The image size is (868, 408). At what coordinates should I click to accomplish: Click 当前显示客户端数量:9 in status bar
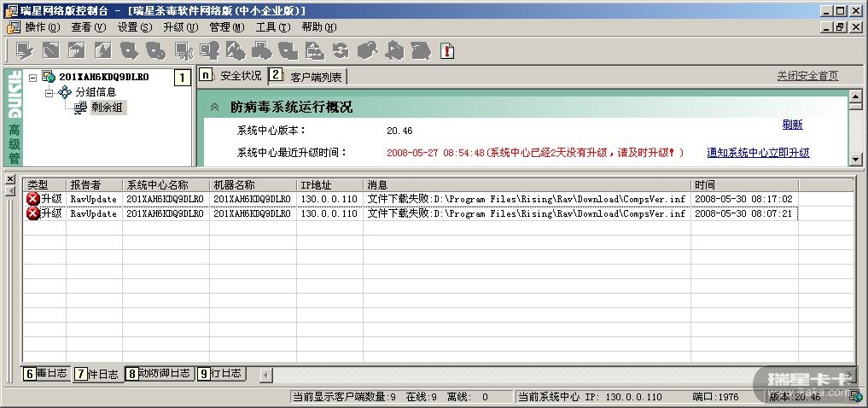(x=344, y=397)
